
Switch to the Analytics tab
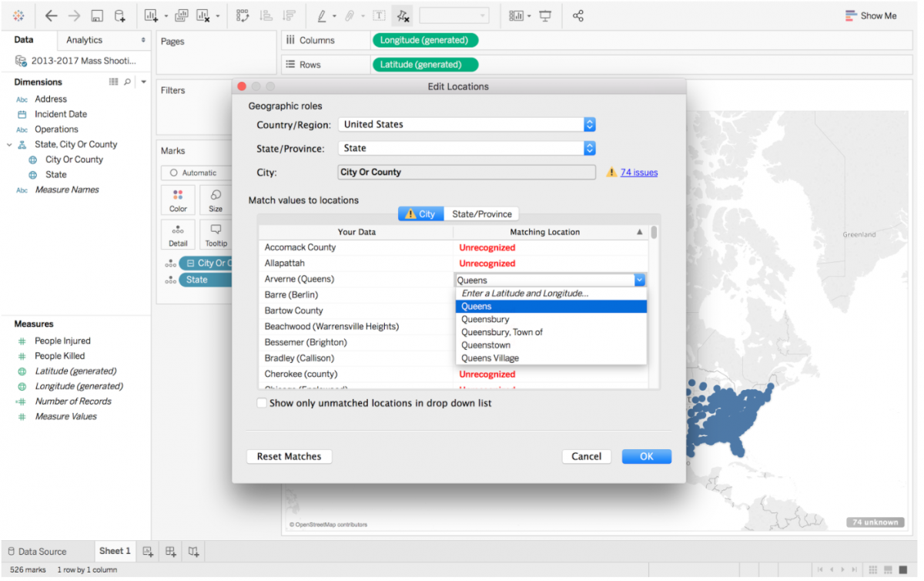pyautogui.click(x=85, y=39)
